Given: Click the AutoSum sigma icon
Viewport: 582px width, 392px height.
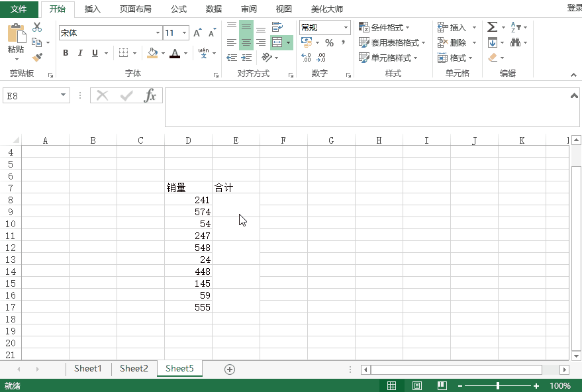Looking at the screenshot, I should [x=492, y=27].
